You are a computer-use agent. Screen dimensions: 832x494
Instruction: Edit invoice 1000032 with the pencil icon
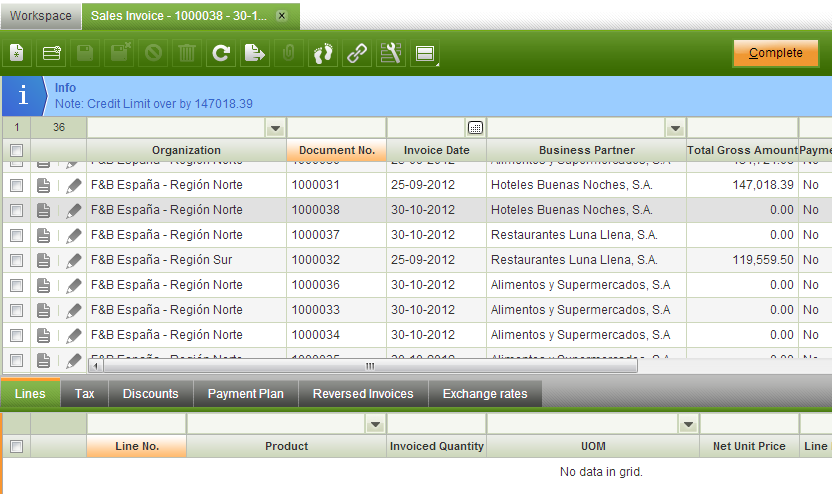tap(74, 260)
